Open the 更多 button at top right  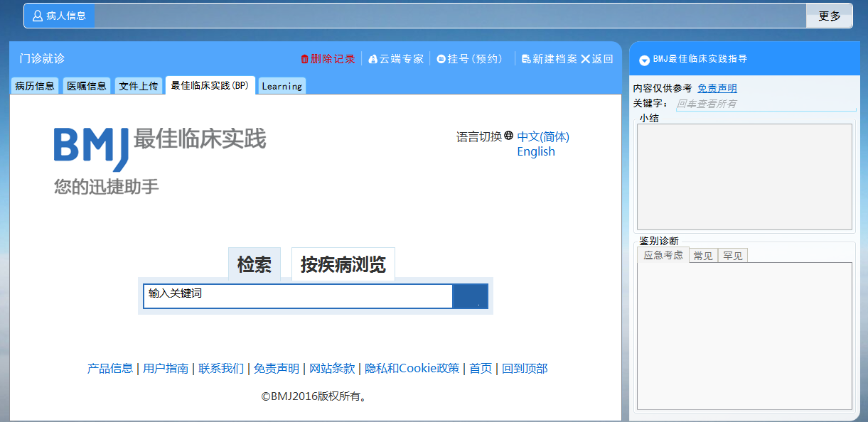click(x=829, y=16)
